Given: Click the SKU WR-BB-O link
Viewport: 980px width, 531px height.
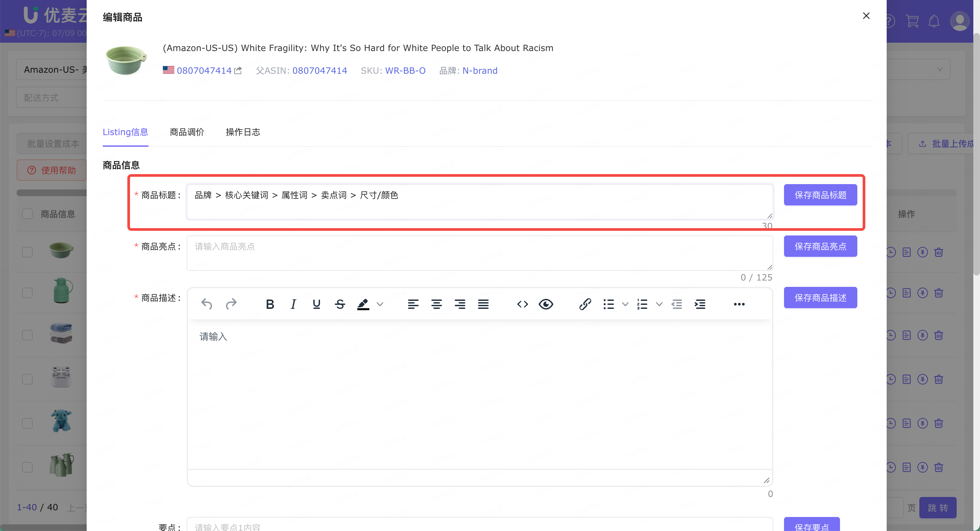Looking at the screenshot, I should (405, 70).
